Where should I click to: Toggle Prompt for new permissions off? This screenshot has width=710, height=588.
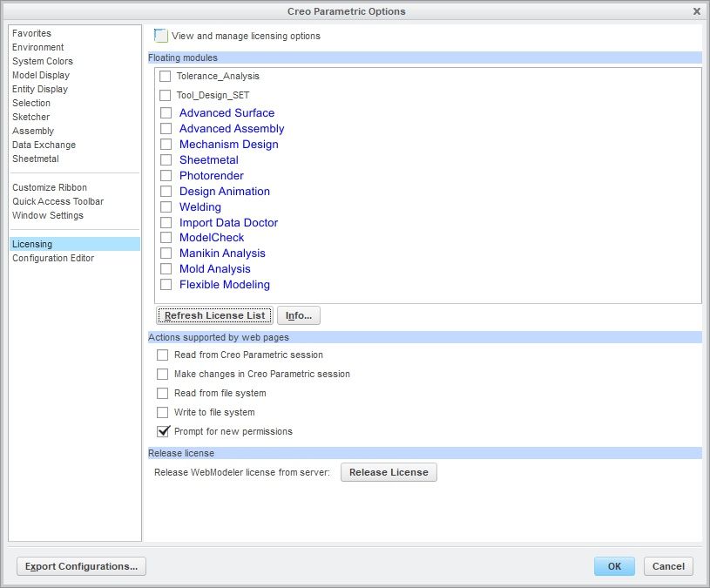(x=163, y=431)
